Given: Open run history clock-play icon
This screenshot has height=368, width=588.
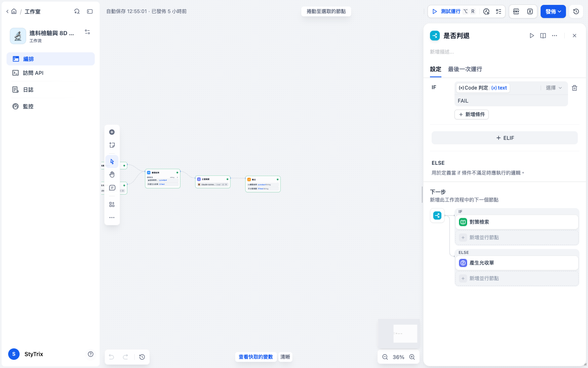Looking at the screenshot, I should [486, 11].
